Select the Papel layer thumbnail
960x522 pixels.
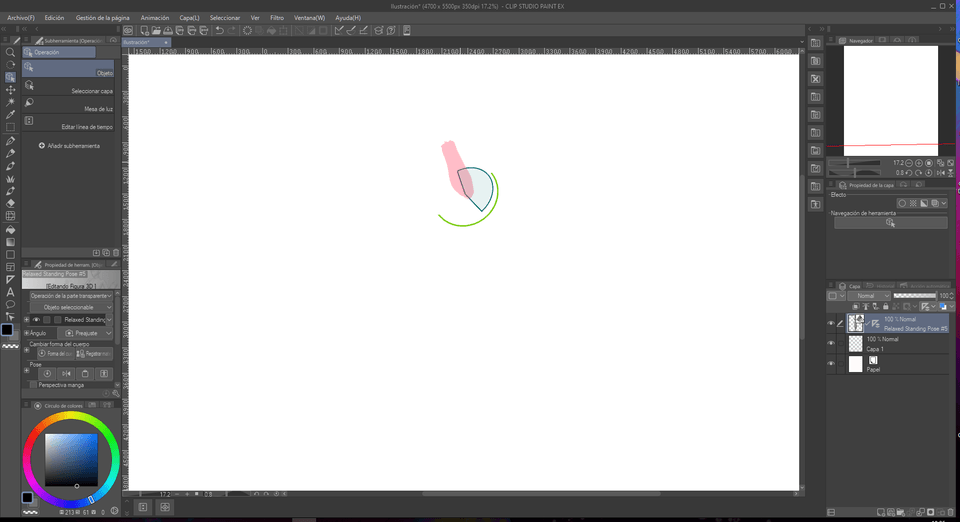click(855, 364)
